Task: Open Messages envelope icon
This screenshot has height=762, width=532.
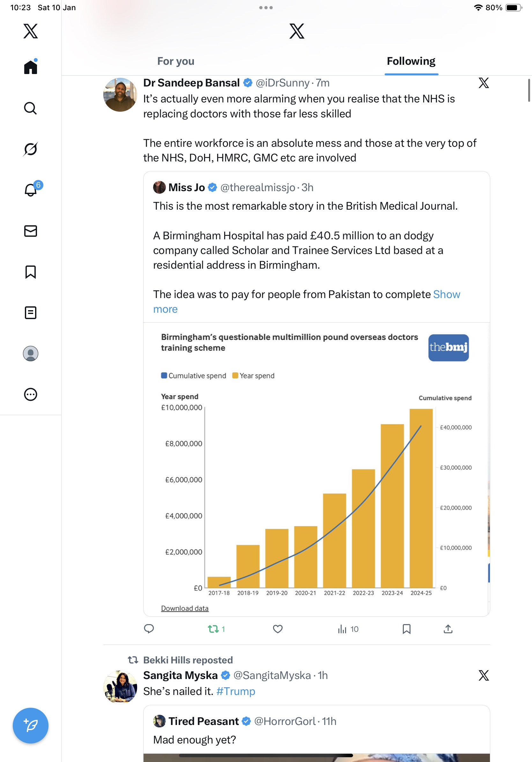Action: 31,231
